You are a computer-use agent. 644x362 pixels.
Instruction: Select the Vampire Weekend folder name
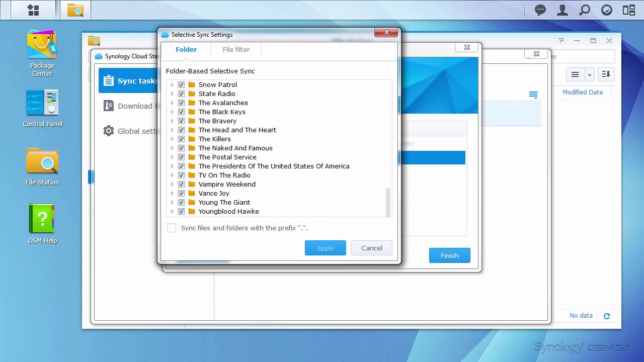click(x=227, y=184)
